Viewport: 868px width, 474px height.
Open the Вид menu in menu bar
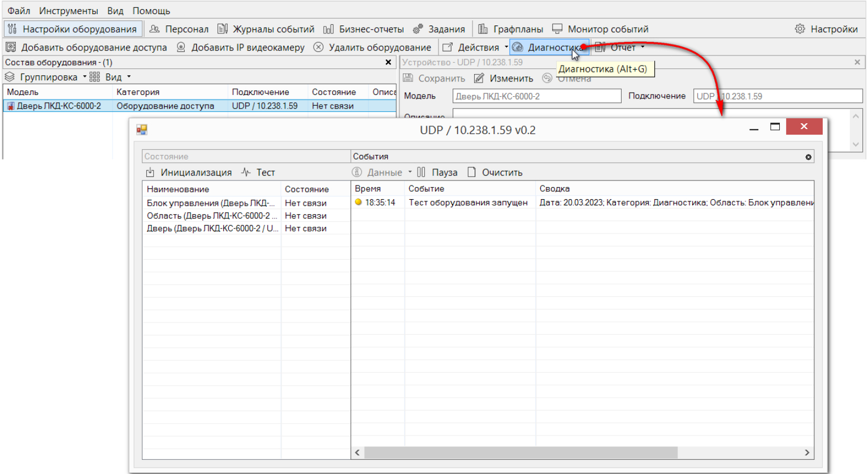(115, 11)
